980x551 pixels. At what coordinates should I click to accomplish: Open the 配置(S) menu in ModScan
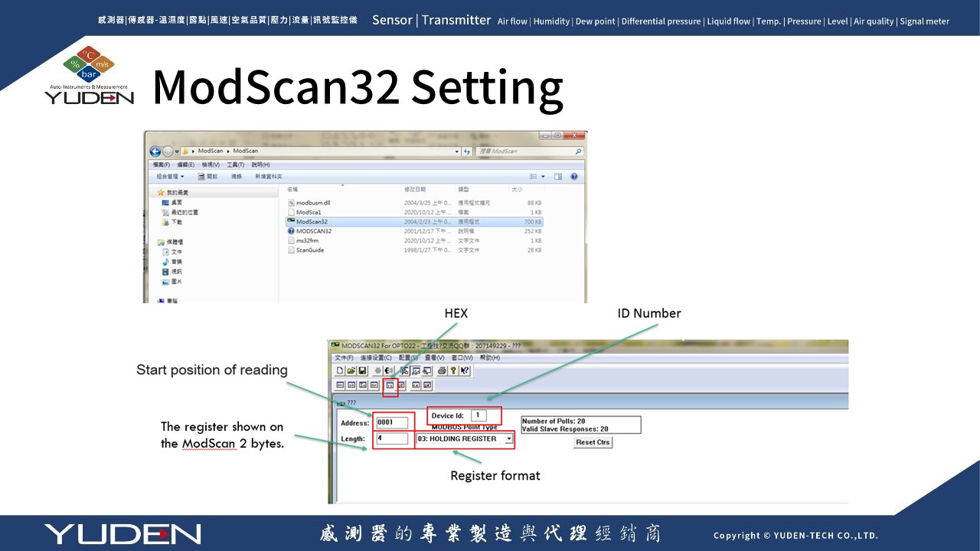pos(408,357)
